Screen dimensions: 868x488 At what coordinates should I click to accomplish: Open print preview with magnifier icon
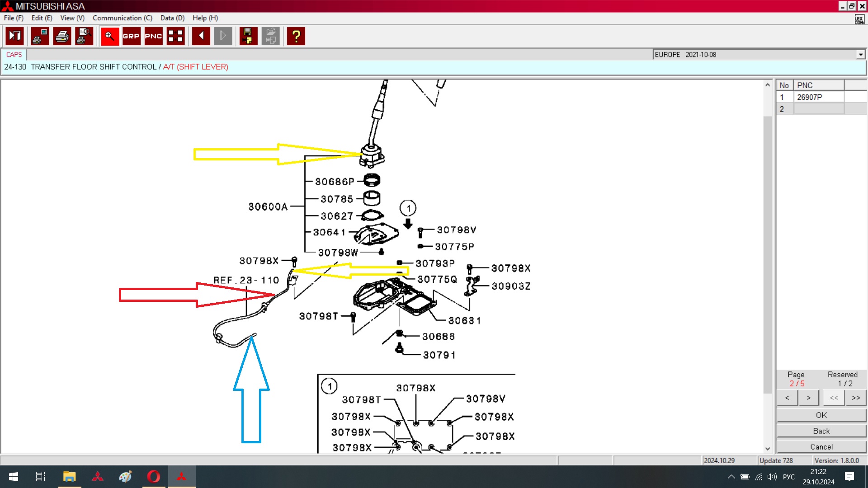click(x=84, y=36)
